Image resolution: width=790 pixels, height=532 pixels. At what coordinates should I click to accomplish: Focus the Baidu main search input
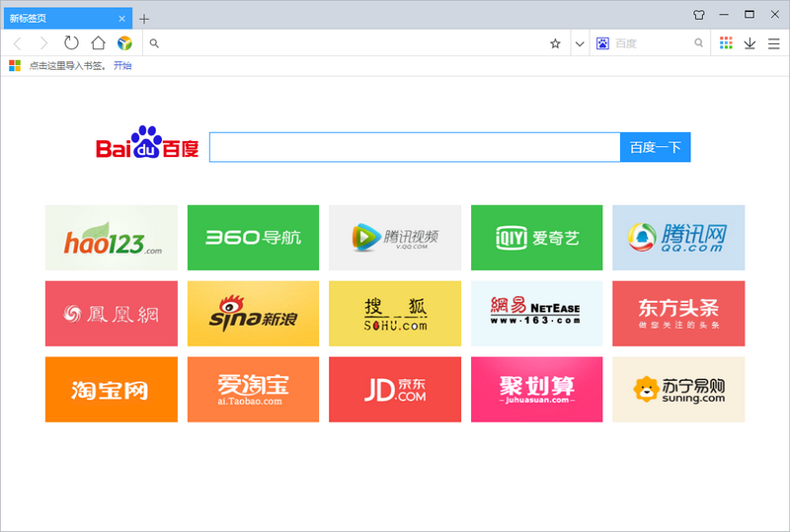(x=415, y=147)
